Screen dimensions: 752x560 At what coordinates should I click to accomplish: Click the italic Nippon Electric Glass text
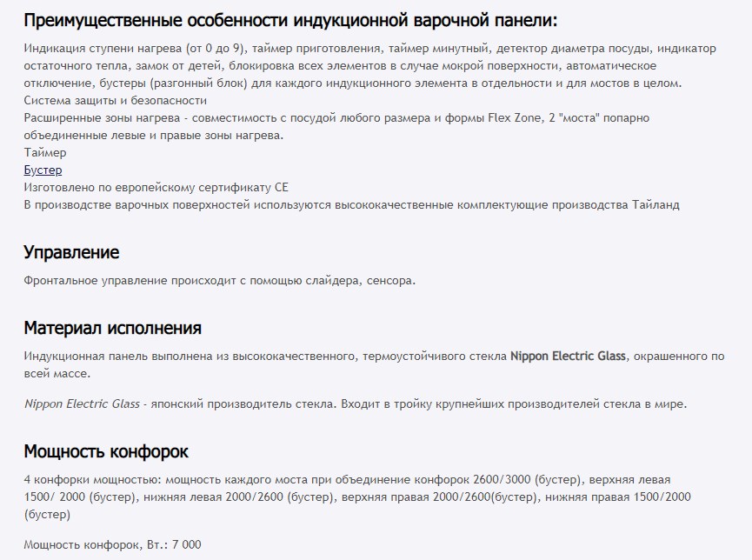click(x=82, y=404)
